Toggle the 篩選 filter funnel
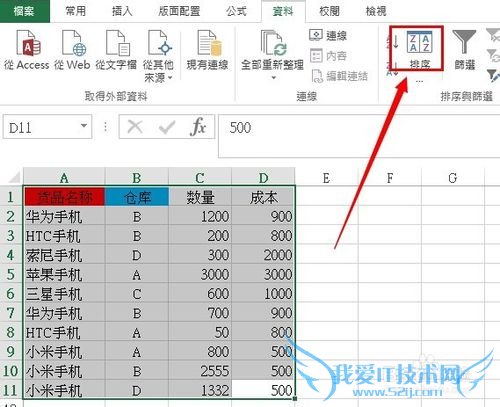The height and width of the screenshot is (407, 500). click(464, 49)
